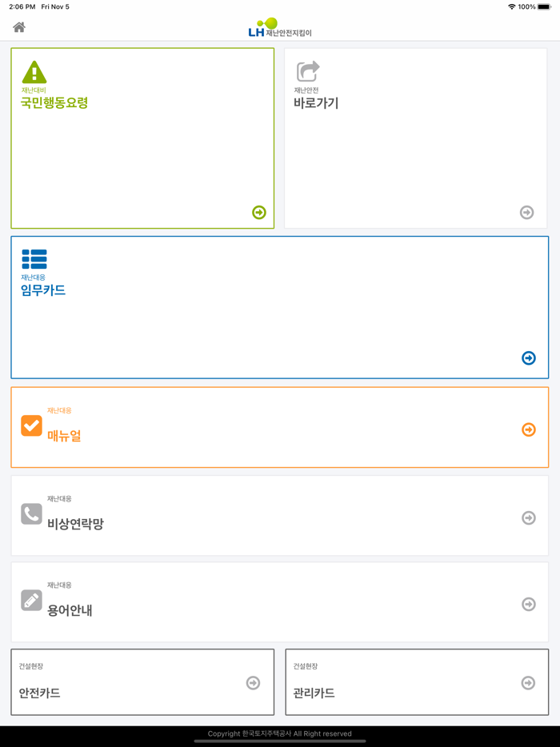Open the 안전카드 under 건설현장

click(142, 682)
